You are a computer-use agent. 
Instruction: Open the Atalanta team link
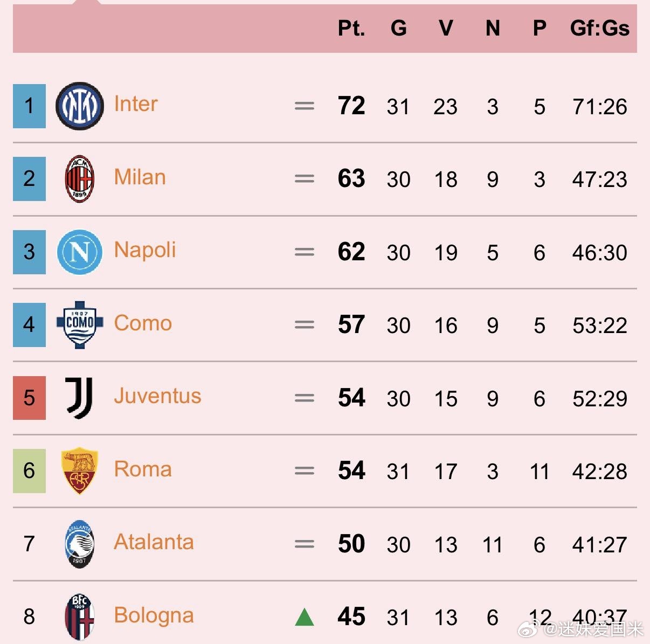coord(154,542)
